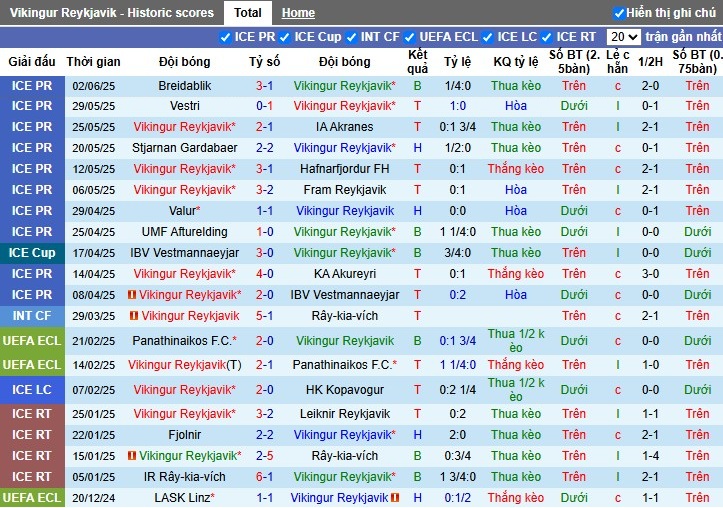Image resolution: width=723 pixels, height=508 pixels.
Task: Click the Tỷ số column header
Action: pos(265,61)
